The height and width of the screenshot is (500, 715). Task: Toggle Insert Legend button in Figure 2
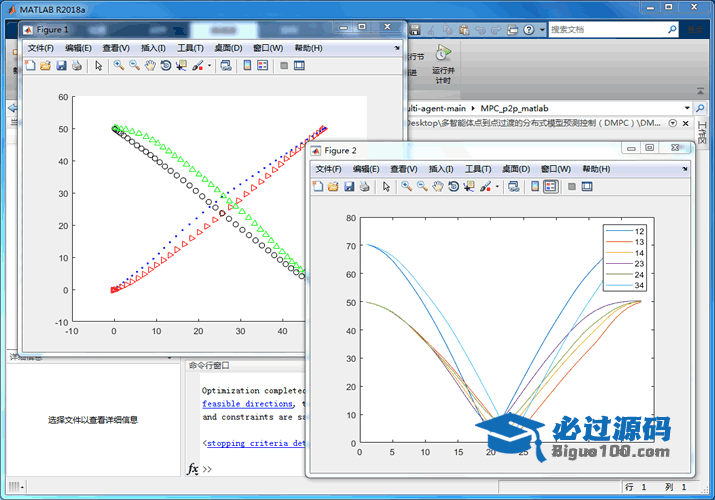point(550,186)
